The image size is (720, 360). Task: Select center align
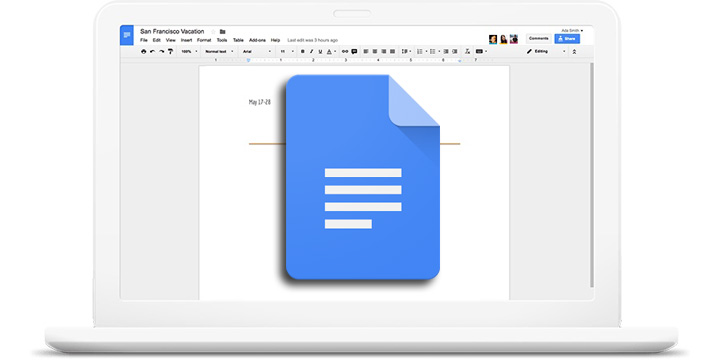click(x=375, y=51)
